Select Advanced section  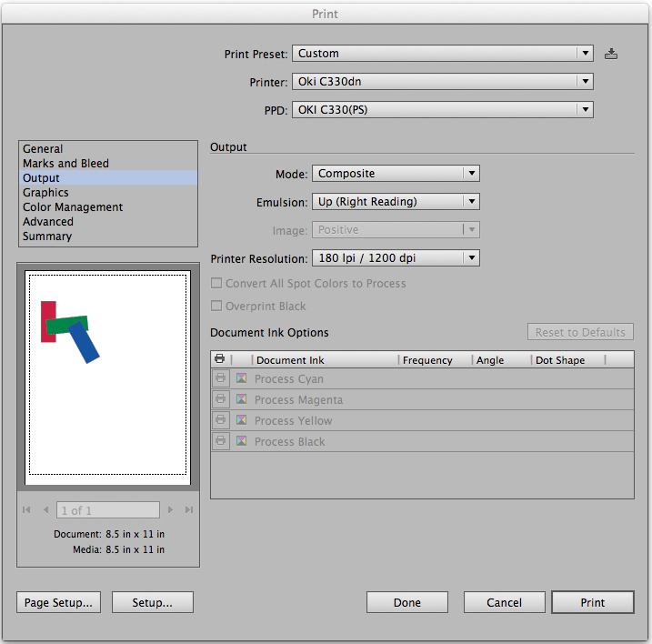(x=108, y=222)
